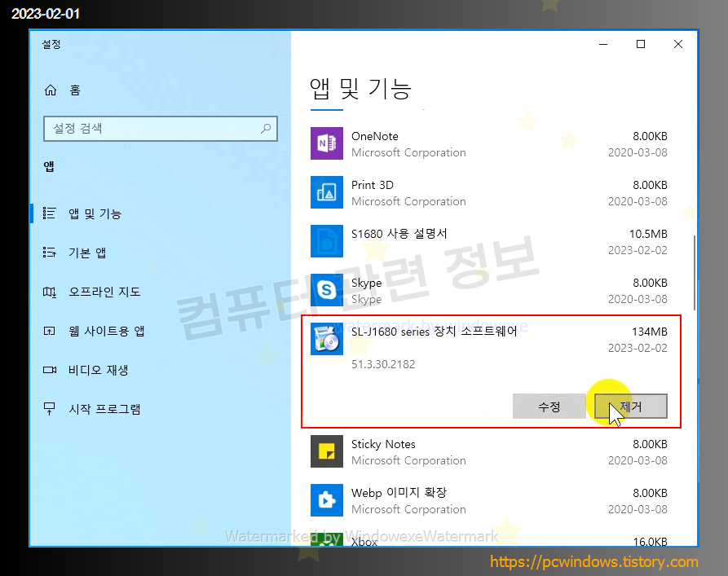This screenshot has height=576, width=728.
Task: Focus the 설정 검색 search field
Action: pyautogui.click(x=161, y=129)
